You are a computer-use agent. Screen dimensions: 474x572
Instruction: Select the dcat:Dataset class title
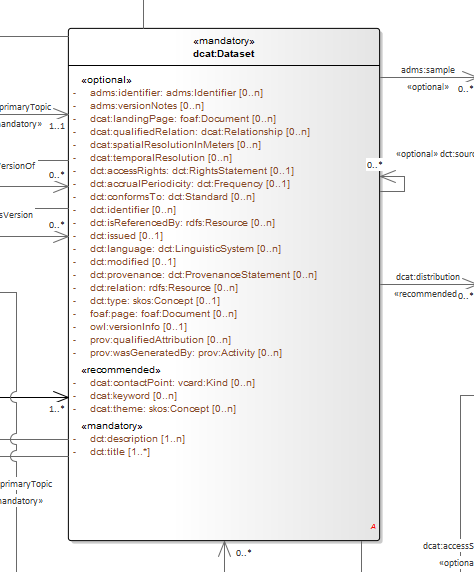224,54
